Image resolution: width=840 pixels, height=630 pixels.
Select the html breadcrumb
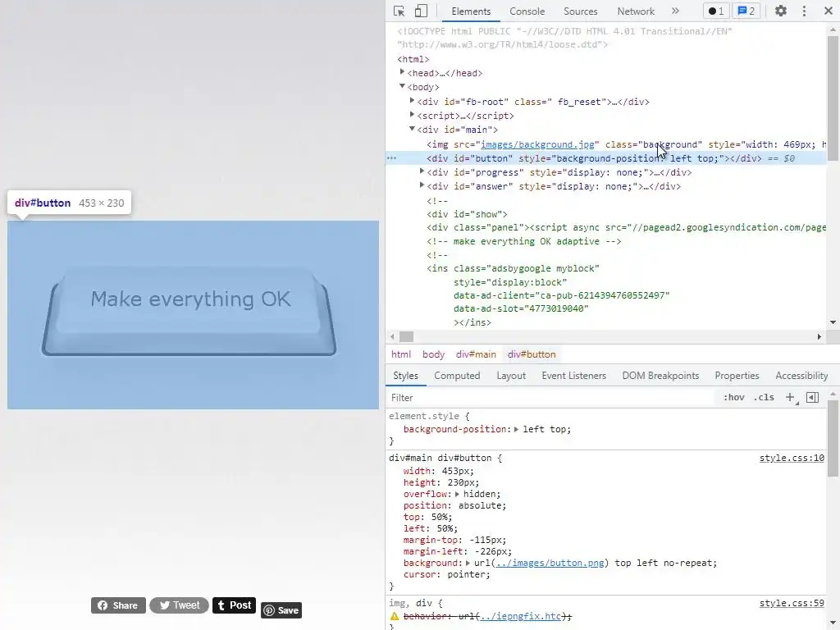point(401,354)
